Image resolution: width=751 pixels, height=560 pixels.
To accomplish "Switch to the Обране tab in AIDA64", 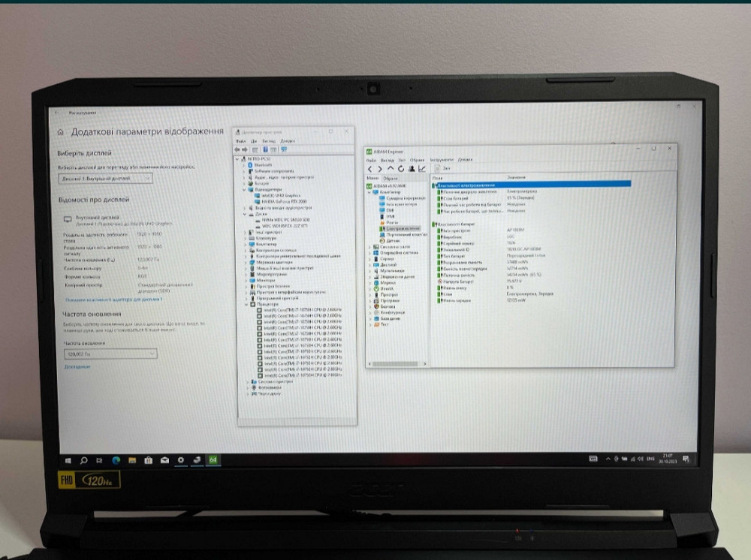I will click(x=389, y=178).
